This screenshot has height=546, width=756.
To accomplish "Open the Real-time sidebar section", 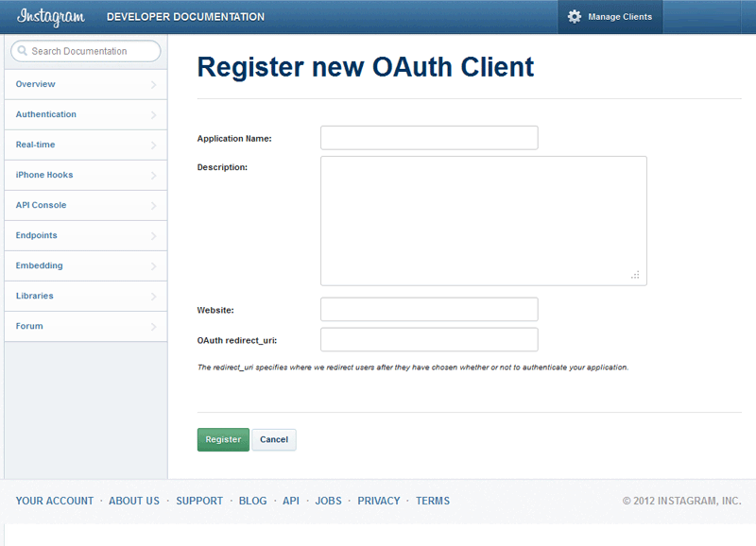I will [x=36, y=145].
